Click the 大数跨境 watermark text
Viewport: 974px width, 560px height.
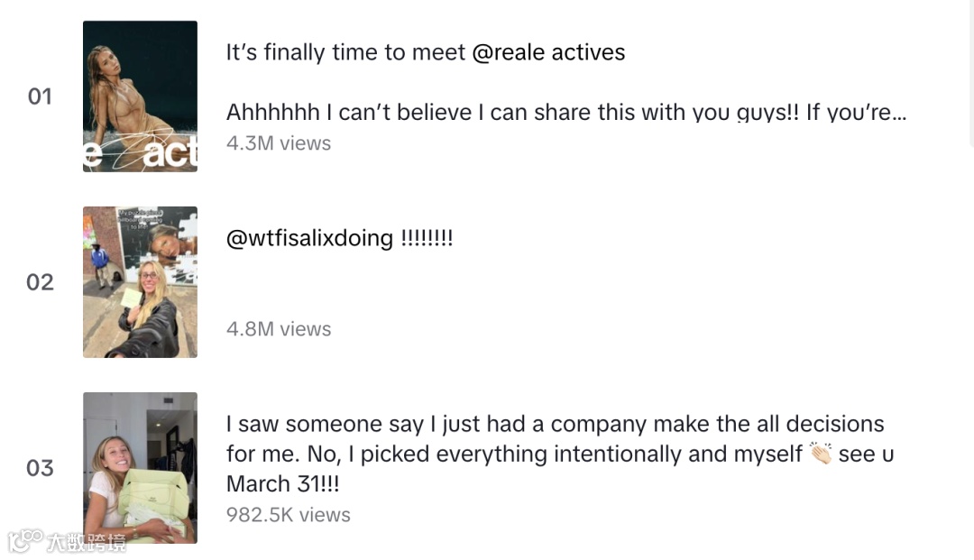87,542
